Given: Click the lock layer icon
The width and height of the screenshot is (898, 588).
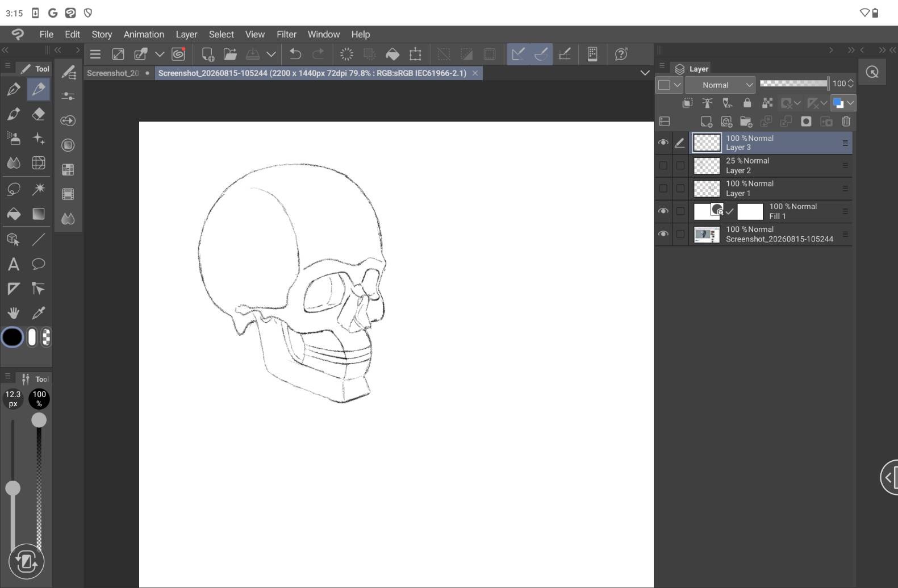Looking at the screenshot, I should point(747,103).
